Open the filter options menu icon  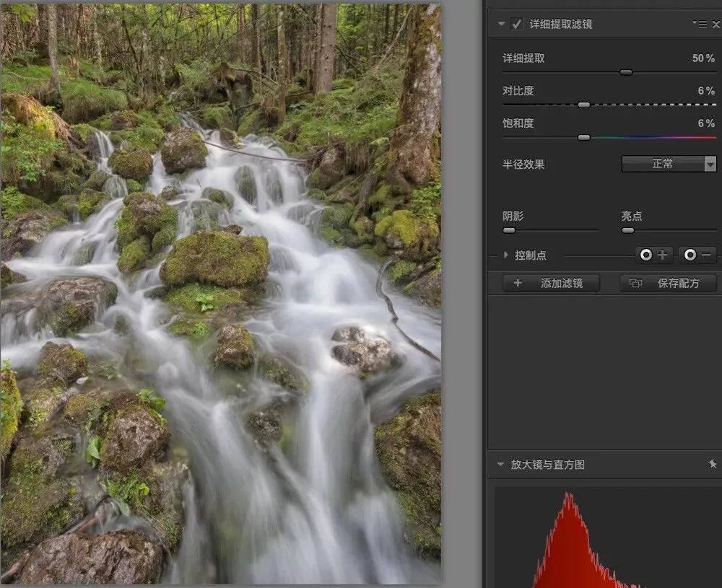(700, 24)
